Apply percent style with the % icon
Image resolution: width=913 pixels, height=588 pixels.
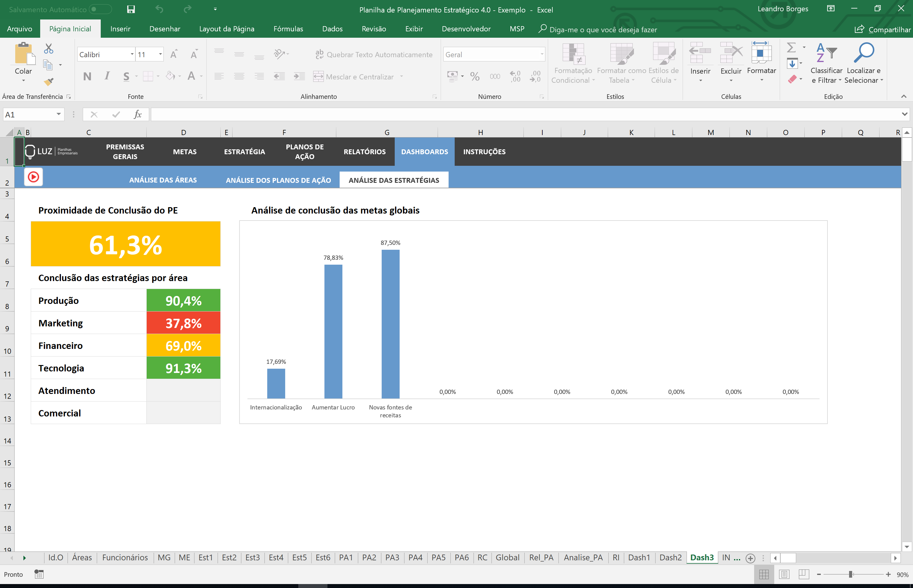pos(475,76)
